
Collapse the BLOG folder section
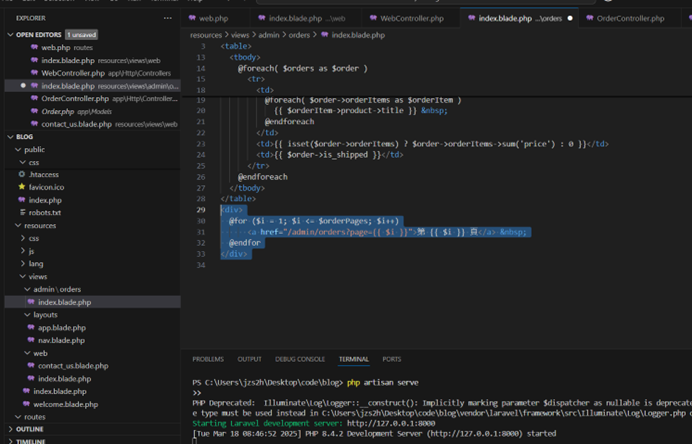click(11, 137)
